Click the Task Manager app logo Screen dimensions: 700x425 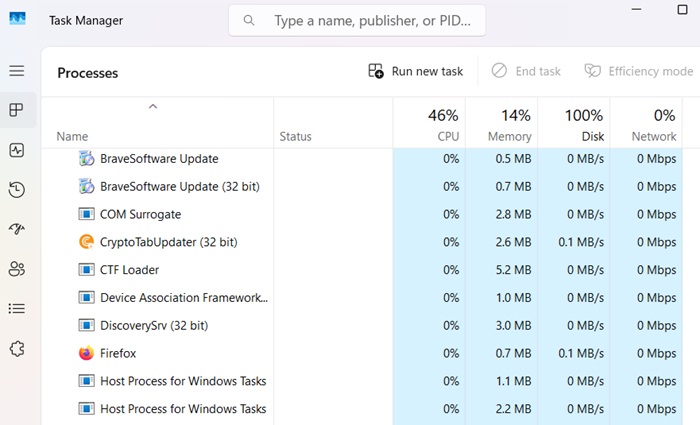tap(17, 18)
